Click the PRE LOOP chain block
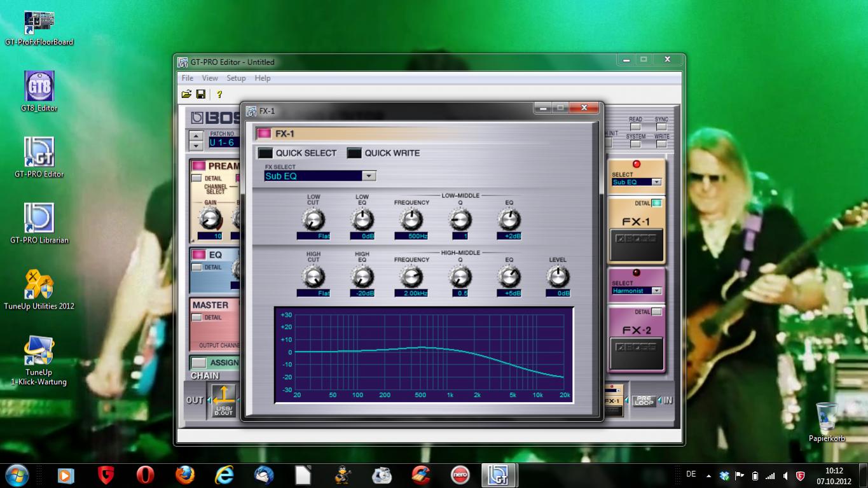This screenshot has width=868, height=488. 644,401
